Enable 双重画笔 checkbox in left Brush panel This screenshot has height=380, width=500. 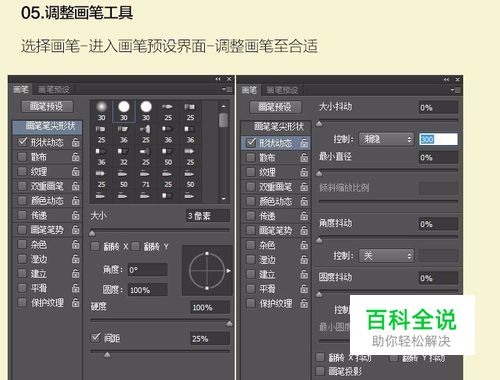point(22,186)
